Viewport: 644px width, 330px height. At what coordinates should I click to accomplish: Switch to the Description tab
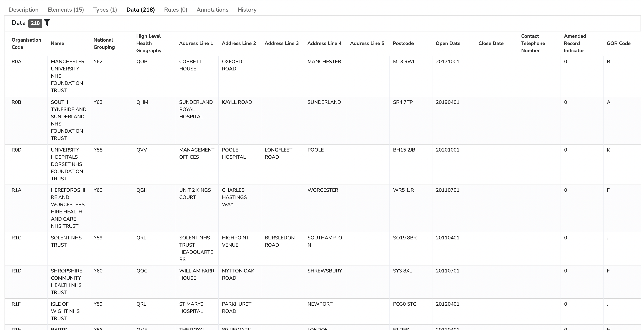(24, 10)
